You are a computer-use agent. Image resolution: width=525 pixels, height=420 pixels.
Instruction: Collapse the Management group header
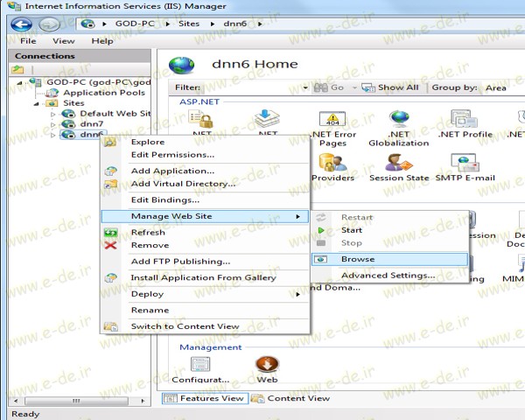click(210, 347)
